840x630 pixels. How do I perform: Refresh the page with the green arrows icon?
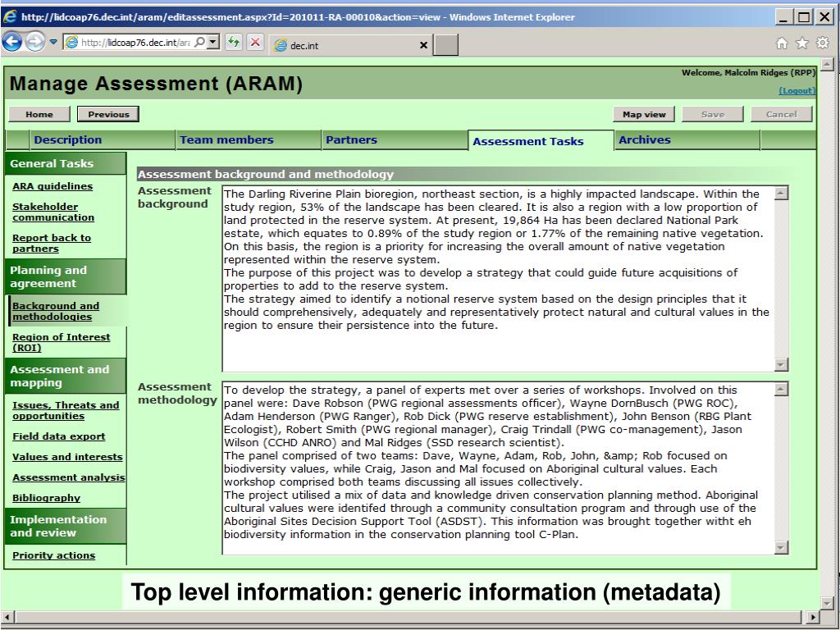pos(234,42)
